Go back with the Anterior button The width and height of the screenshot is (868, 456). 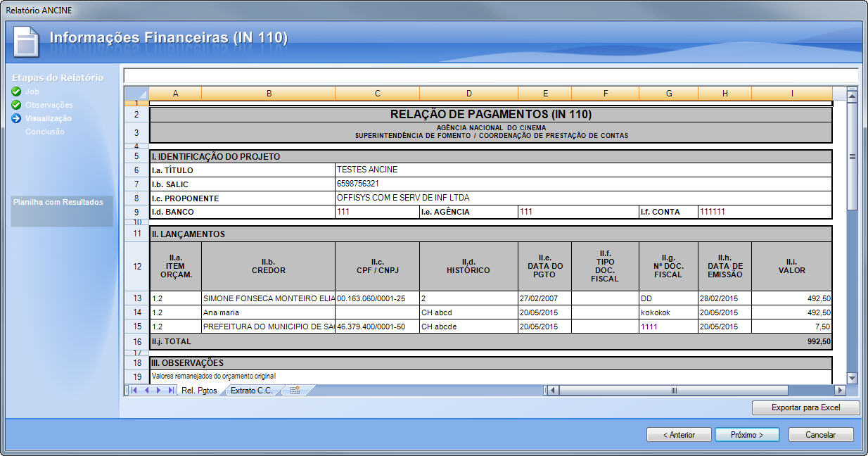pyautogui.click(x=679, y=435)
